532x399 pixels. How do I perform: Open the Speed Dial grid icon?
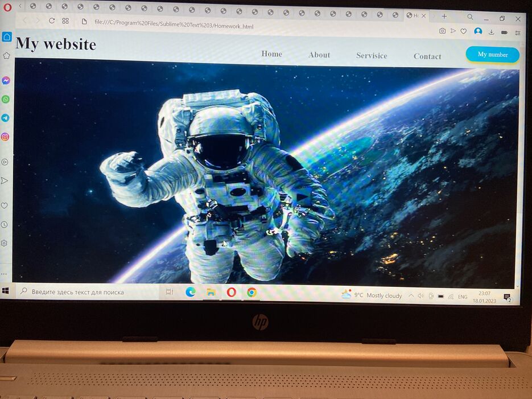[65, 20]
